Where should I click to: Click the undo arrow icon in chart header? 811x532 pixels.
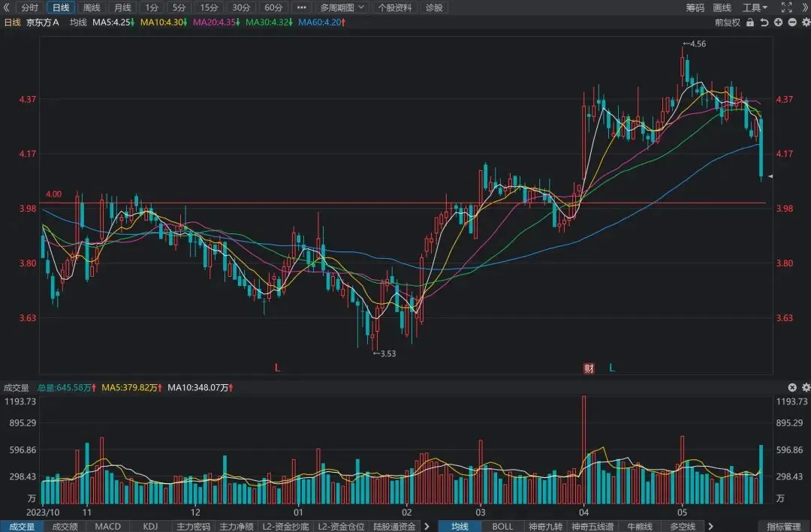tap(764, 23)
